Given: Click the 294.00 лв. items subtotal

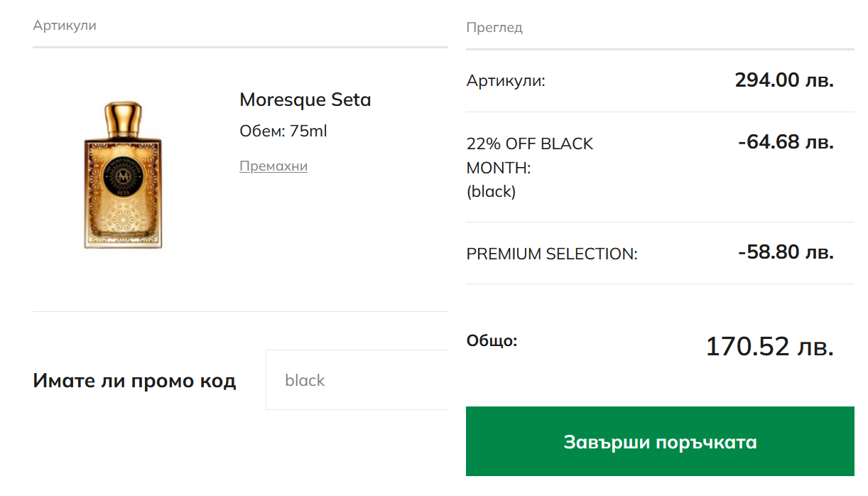Looking at the screenshot, I should 783,80.
